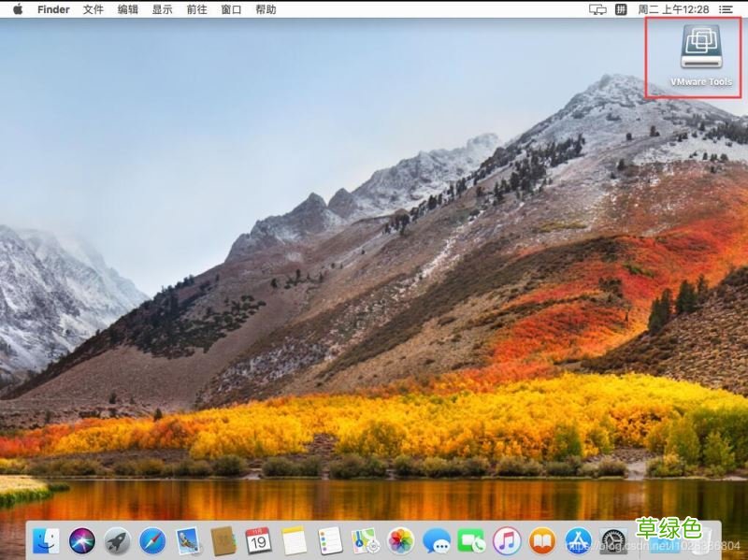The width and height of the screenshot is (748, 560).
Task: Activate Siri from the Dock
Action: point(82,539)
